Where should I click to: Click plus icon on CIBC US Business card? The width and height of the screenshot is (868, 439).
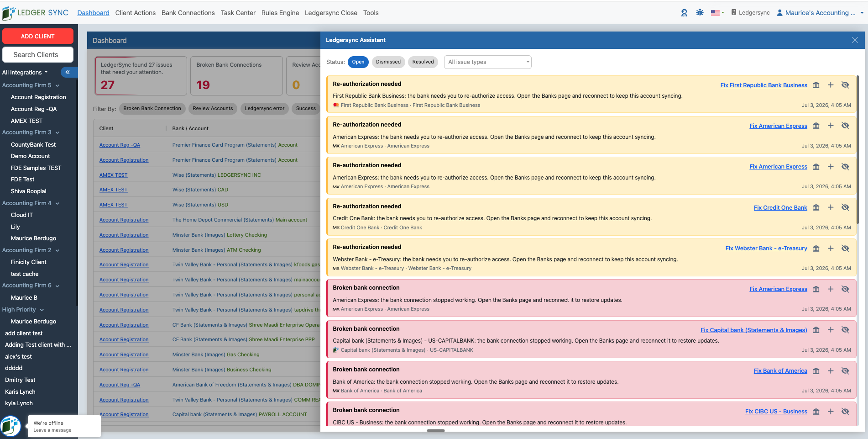pos(831,412)
